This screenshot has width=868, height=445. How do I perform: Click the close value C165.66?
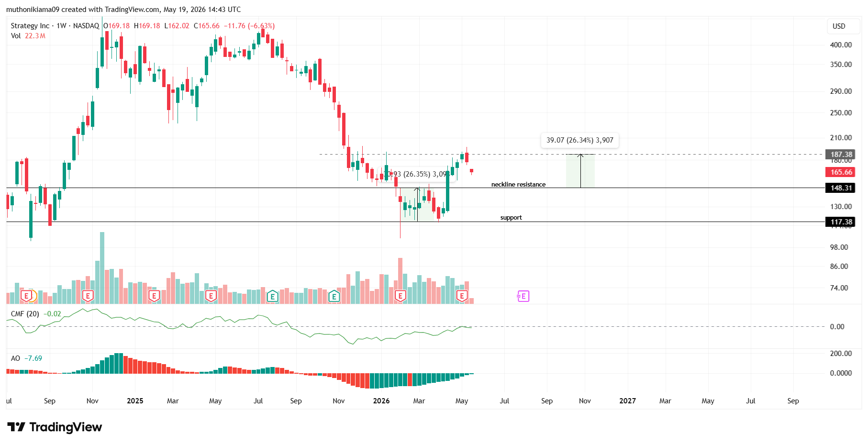pyautogui.click(x=207, y=26)
